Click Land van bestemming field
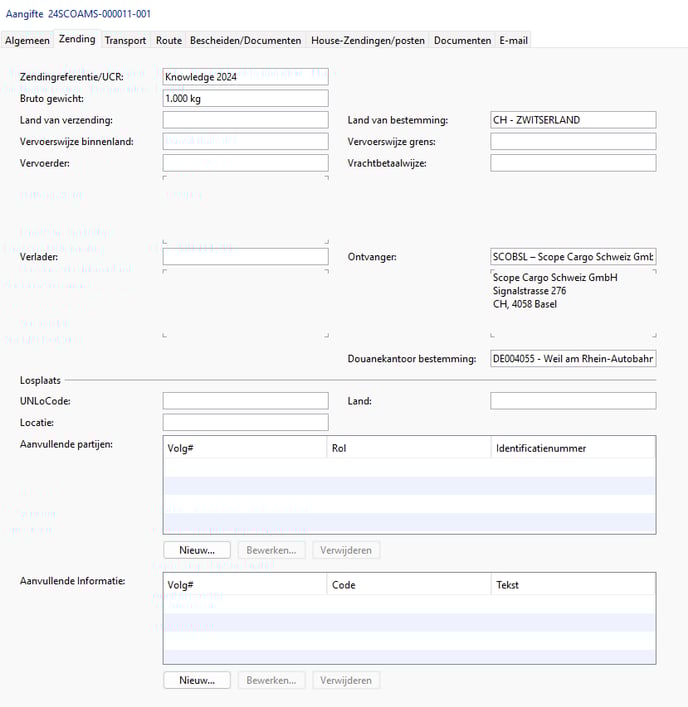688x707 pixels. (573, 120)
